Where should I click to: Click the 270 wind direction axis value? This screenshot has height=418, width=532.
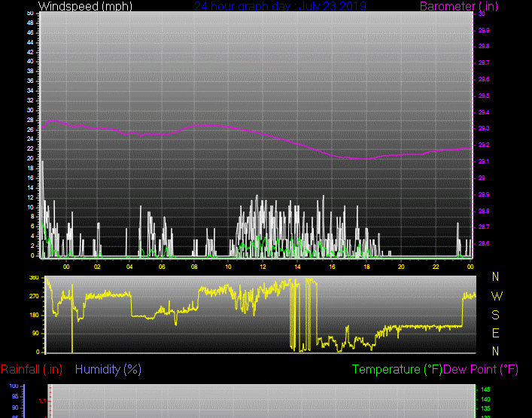point(34,297)
